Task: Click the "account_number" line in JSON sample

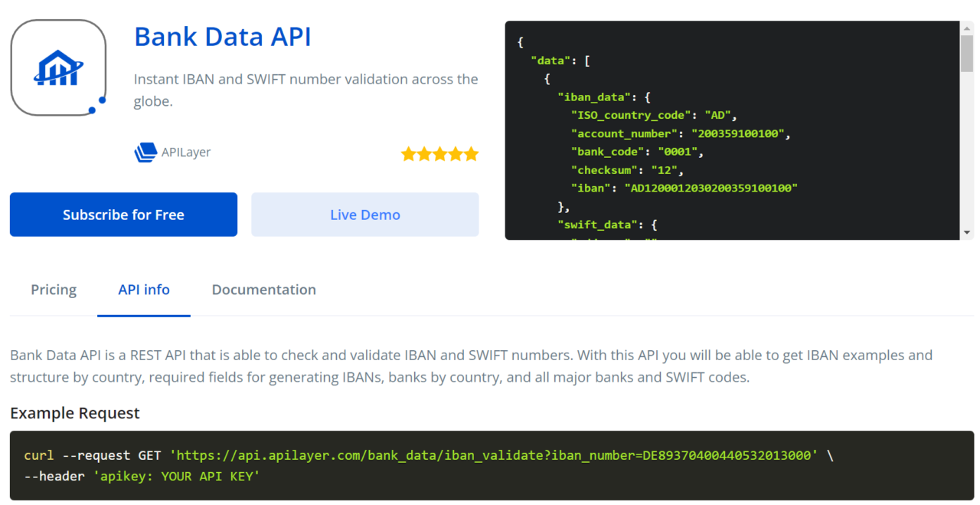Action: pyautogui.click(x=680, y=133)
